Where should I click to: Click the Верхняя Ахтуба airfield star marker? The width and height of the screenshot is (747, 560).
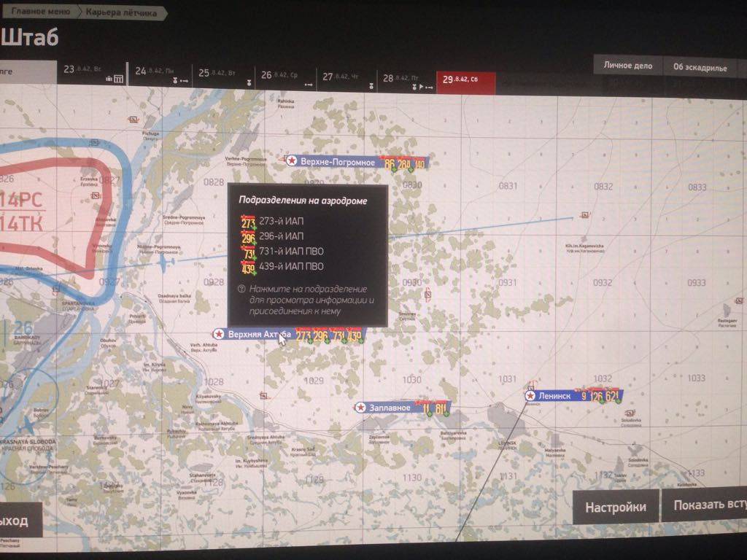point(219,334)
